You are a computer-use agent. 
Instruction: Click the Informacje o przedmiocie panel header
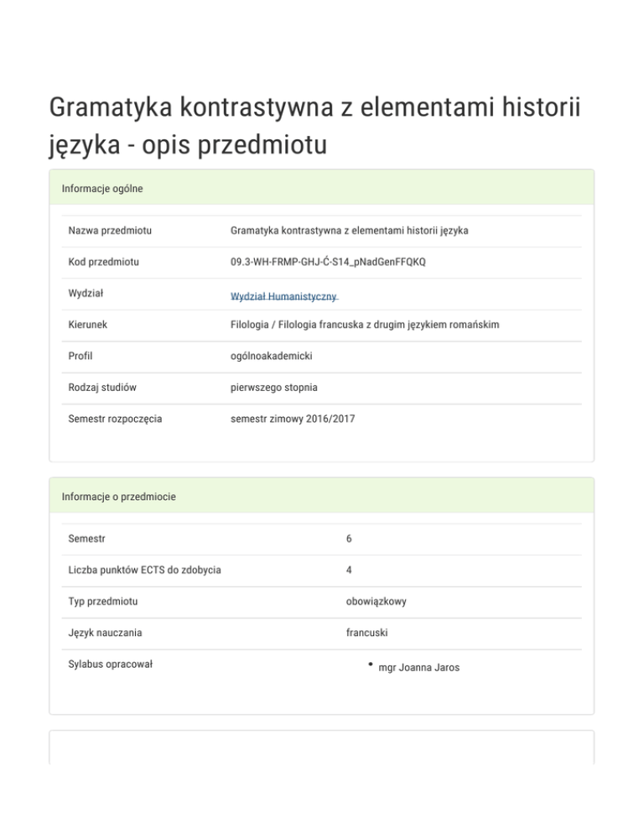point(118,497)
